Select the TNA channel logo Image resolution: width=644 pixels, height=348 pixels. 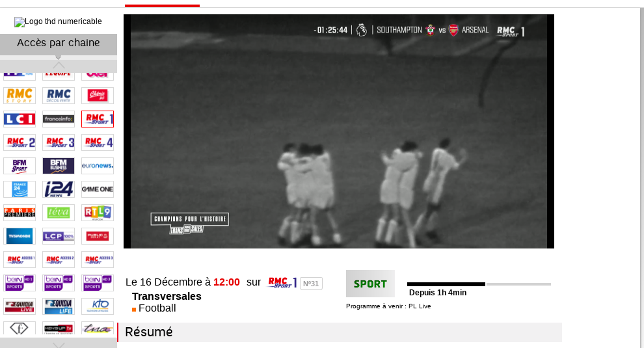click(98, 328)
